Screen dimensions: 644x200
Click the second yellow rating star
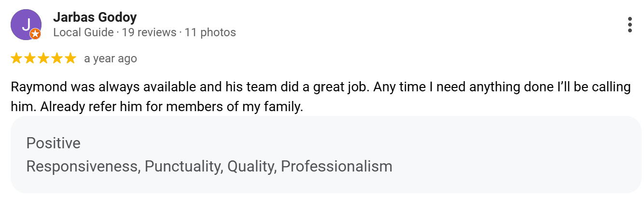[x=30, y=58]
